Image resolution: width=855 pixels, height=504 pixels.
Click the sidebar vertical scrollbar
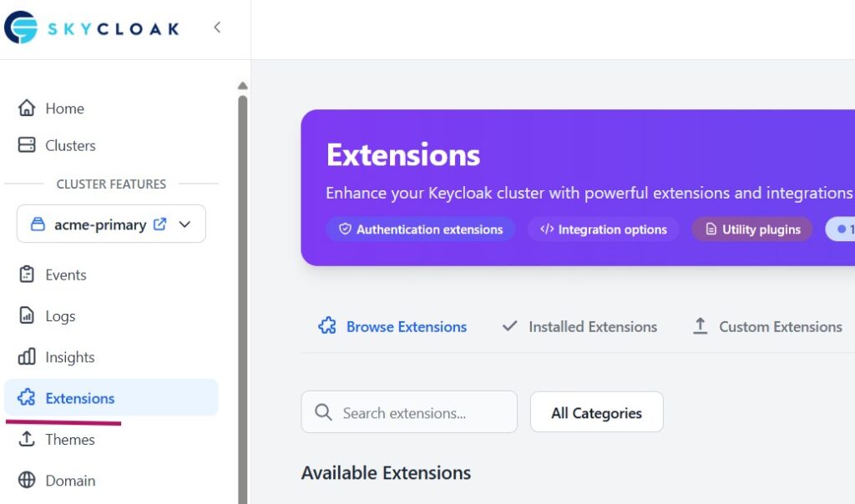243,292
